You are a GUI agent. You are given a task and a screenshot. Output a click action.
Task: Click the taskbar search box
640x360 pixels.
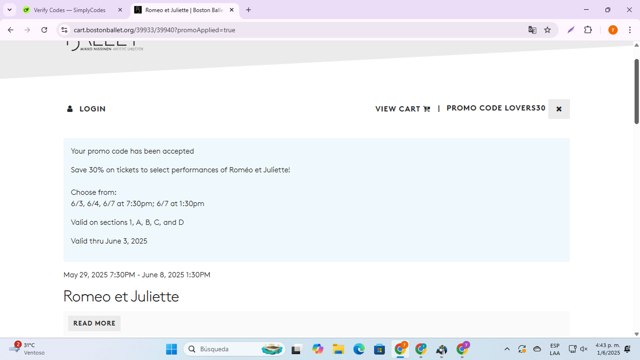[235, 349]
